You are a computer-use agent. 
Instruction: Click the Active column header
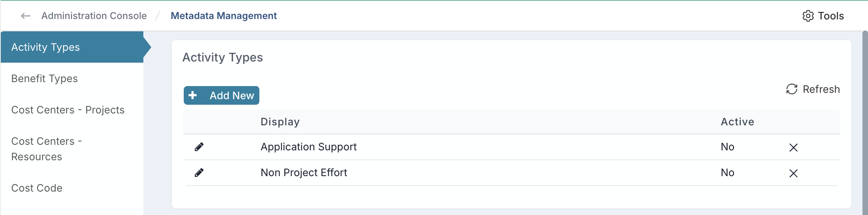pos(737,122)
